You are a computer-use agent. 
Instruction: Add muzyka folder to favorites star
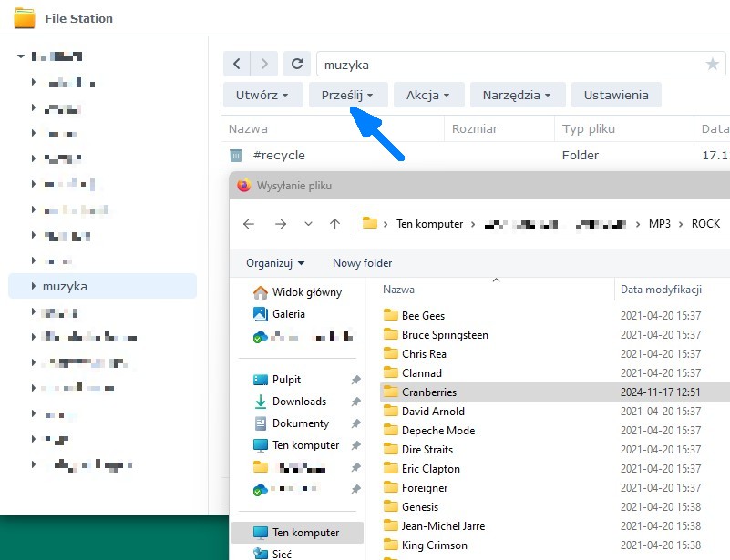coord(712,64)
